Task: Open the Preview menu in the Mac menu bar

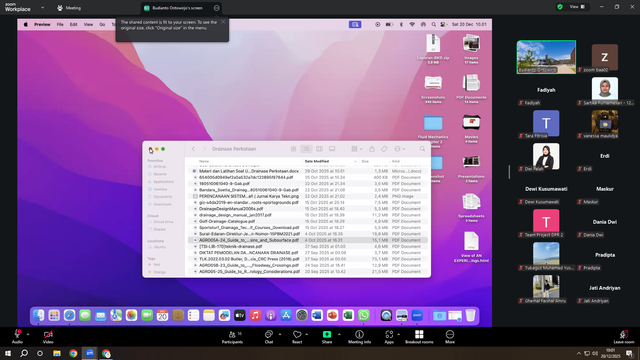Action: (42, 24)
